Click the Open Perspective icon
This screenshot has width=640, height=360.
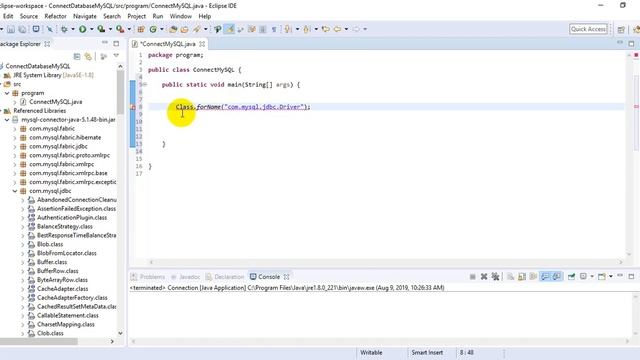coord(621,29)
